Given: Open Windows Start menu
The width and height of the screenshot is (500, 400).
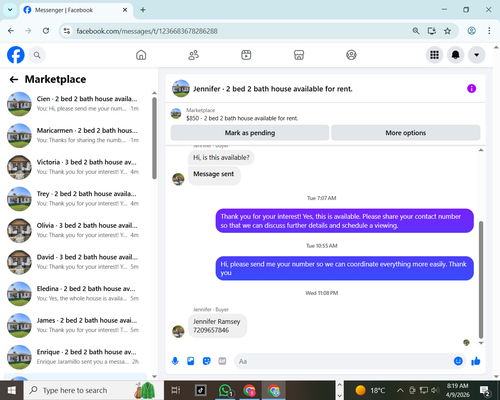Looking at the screenshot, I should [11, 390].
